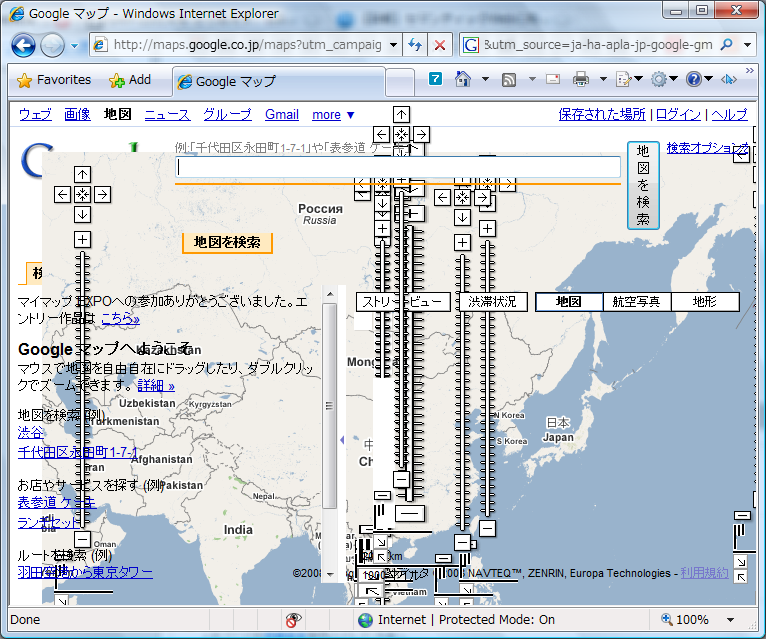Click the Read Mail envelope icon

553,79
